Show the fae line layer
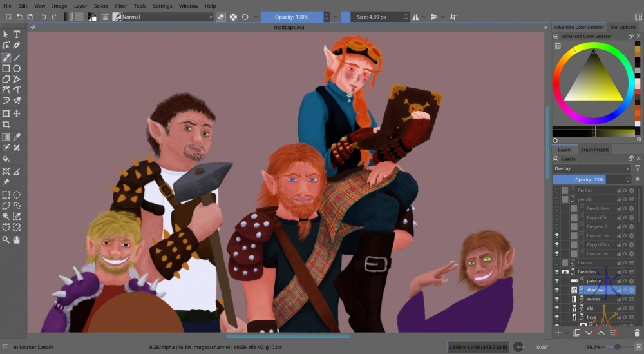 click(x=557, y=190)
